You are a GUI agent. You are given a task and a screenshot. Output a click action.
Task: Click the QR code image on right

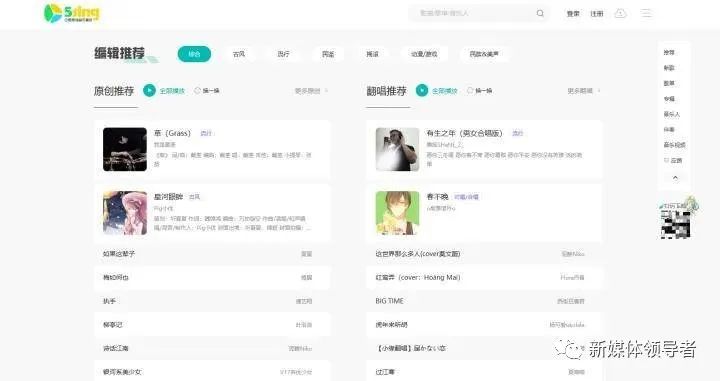click(x=675, y=224)
